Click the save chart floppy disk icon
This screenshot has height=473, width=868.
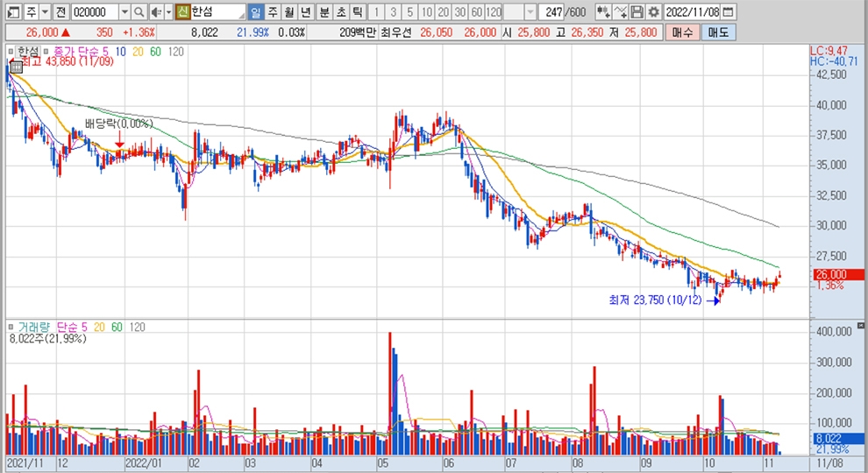[637, 11]
